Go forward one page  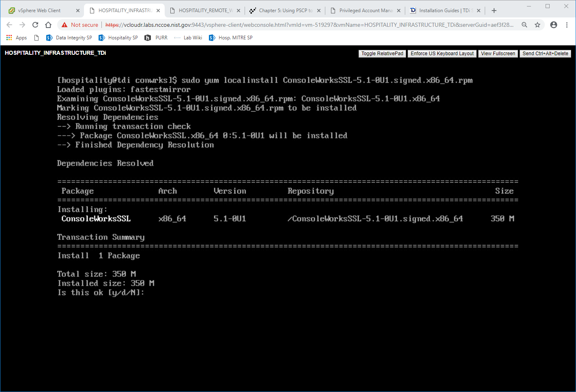pos(22,25)
